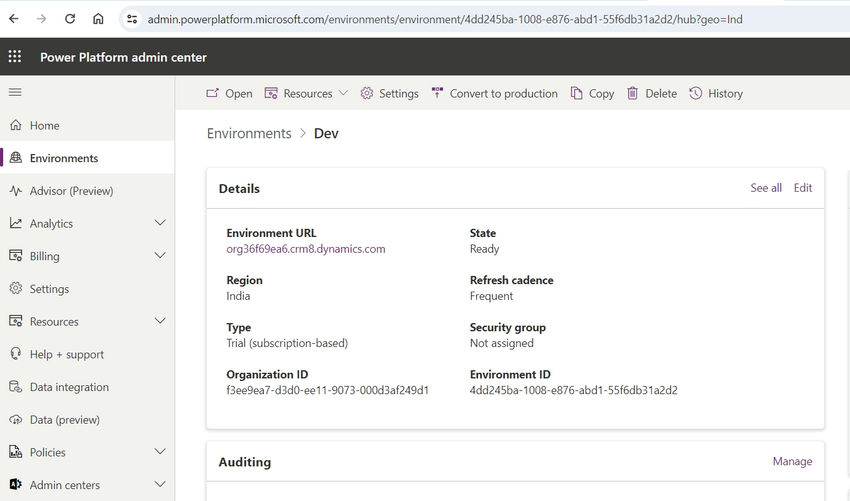Click the browser forward arrow

click(x=42, y=19)
